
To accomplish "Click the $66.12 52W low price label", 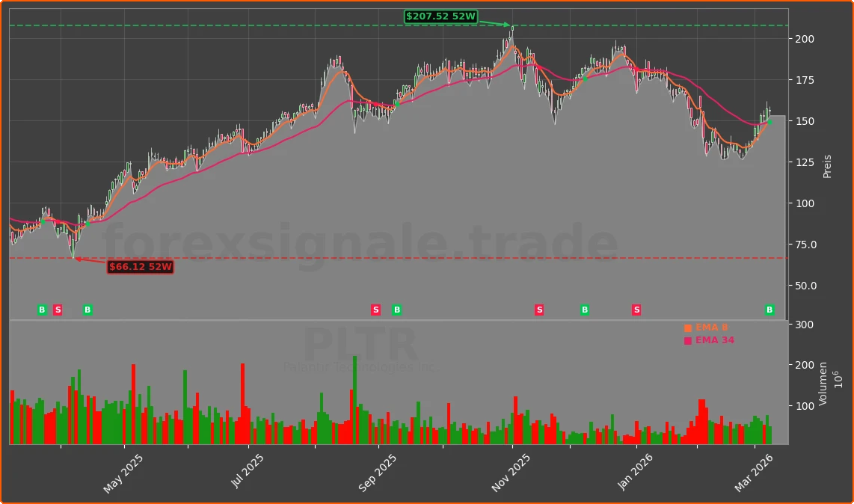I will (140, 266).
